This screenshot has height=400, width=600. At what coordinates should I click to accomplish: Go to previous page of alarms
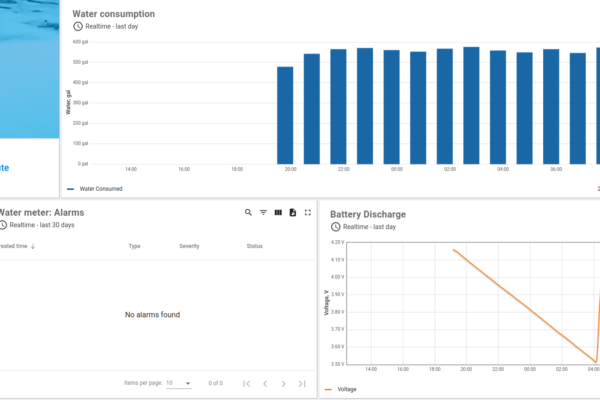[x=265, y=383]
